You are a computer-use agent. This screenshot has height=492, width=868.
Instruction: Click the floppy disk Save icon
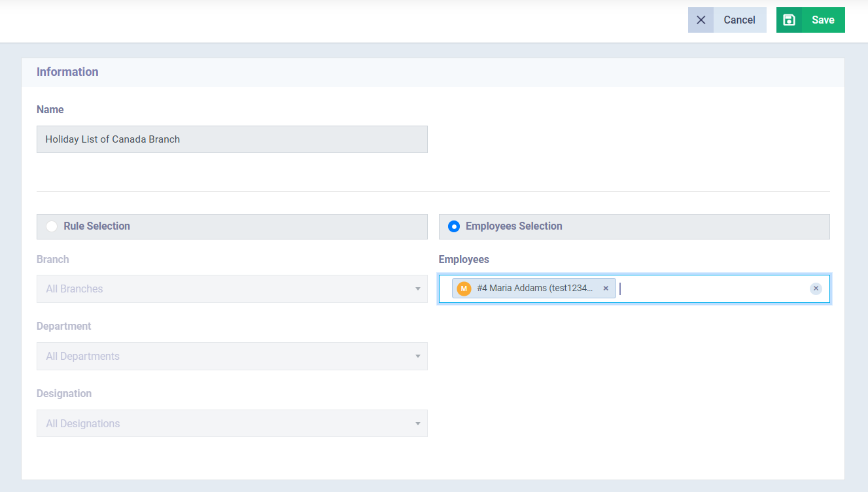(x=789, y=20)
